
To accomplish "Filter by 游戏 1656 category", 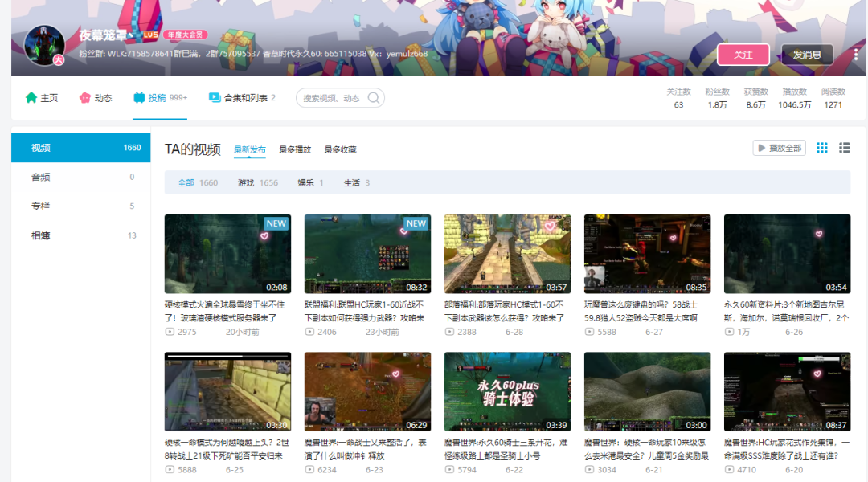I will click(x=258, y=182).
